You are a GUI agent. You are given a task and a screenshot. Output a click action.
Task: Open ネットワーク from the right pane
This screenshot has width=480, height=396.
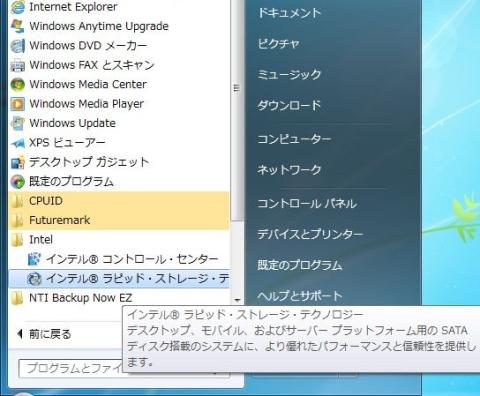289,170
